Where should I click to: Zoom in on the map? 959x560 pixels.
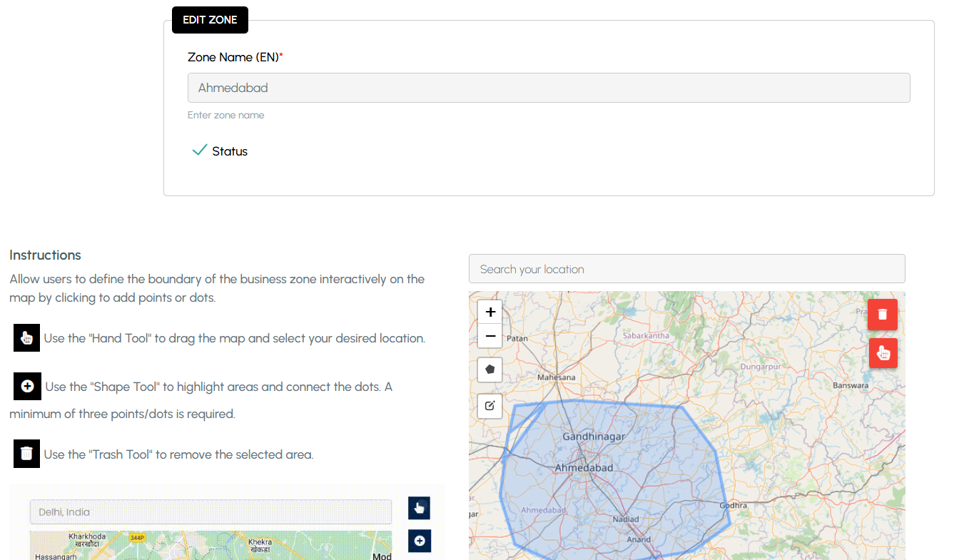(490, 312)
